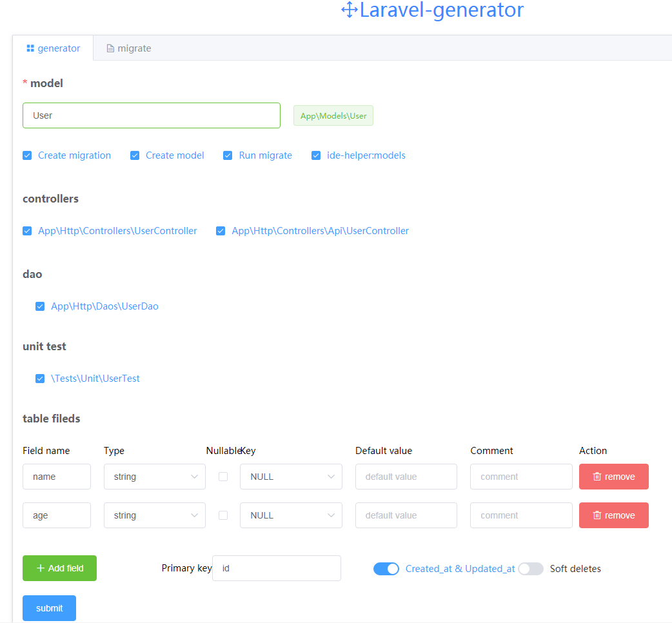The height and width of the screenshot is (623, 672).
Task: Click trash icon in age row remove button
Action: point(597,515)
